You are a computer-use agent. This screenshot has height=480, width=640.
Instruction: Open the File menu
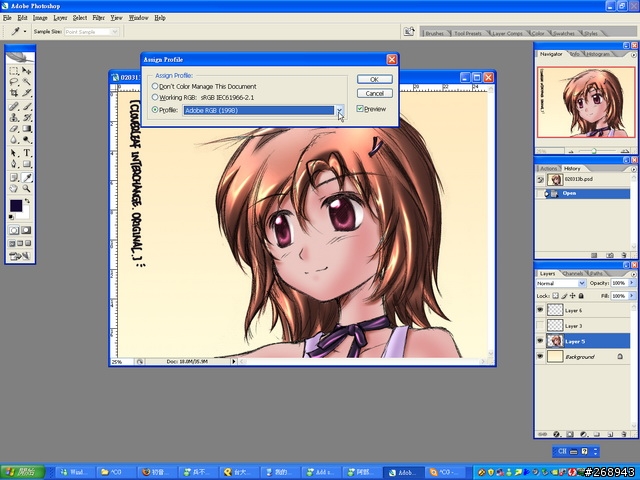[7, 18]
